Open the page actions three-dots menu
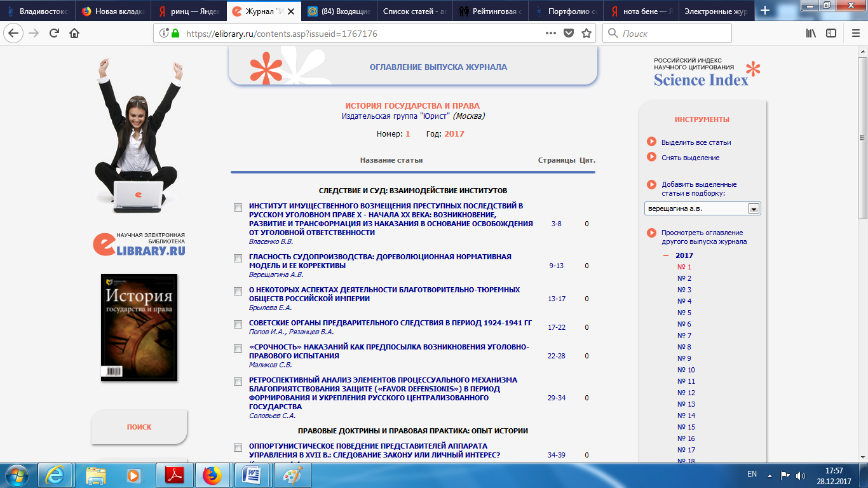The height and width of the screenshot is (488, 868). [x=551, y=34]
